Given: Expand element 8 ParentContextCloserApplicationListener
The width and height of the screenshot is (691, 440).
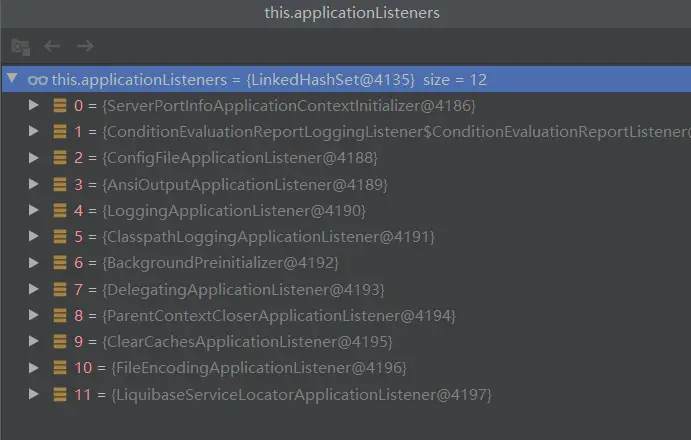Looking at the screenshot, I should point(33,315).
